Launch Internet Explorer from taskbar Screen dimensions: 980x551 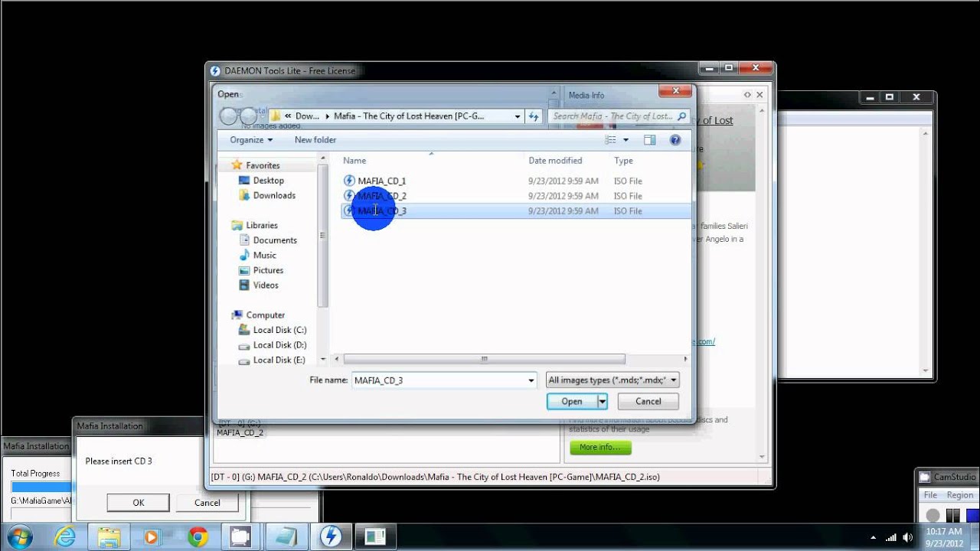tap(65, 536)
